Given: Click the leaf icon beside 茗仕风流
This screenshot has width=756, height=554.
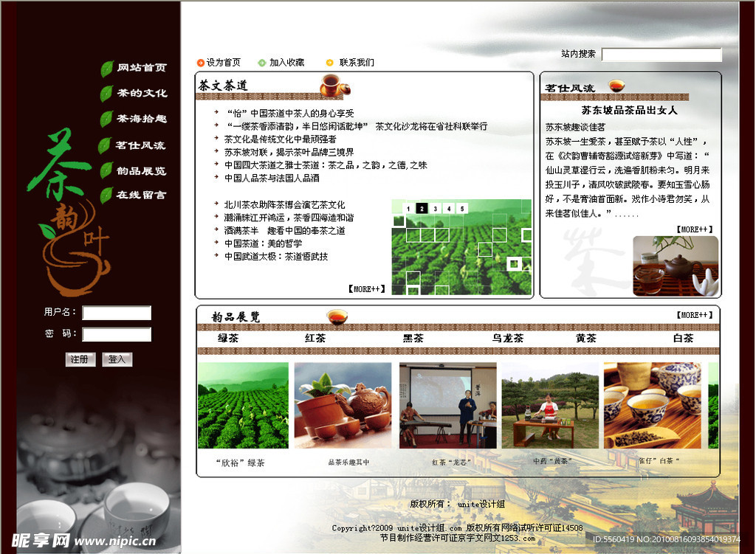Looking at the screenshot, I should pyautogui.click(x=105, y=145).
